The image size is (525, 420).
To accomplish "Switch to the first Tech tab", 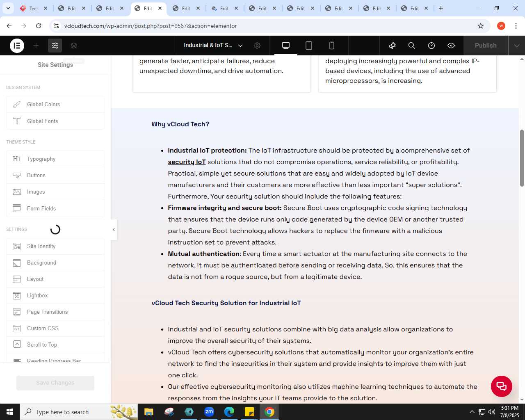I will [x=34, y=8].
